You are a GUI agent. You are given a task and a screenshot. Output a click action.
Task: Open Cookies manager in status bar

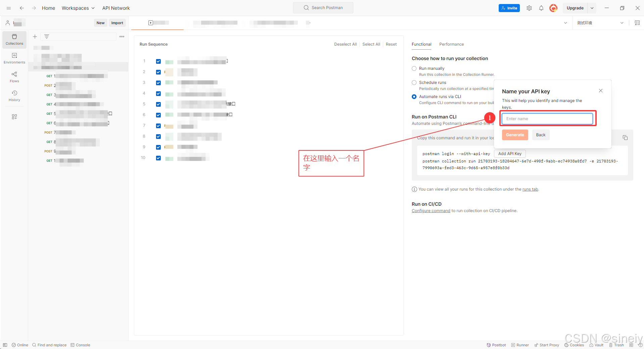click(574, 345)
